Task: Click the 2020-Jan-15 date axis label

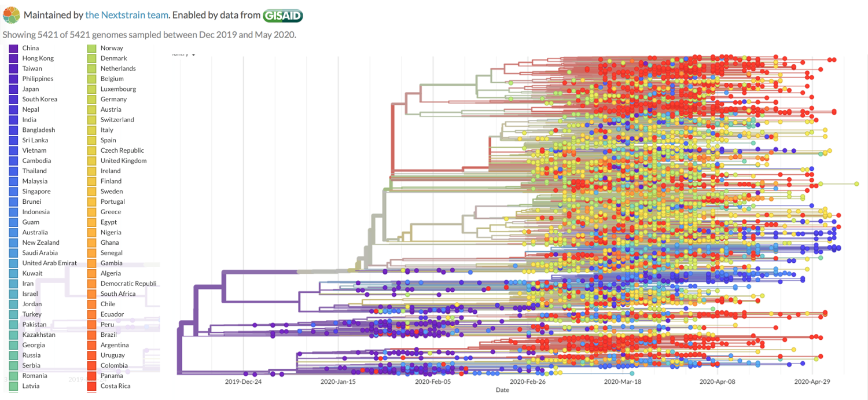Action: (337, 382)
